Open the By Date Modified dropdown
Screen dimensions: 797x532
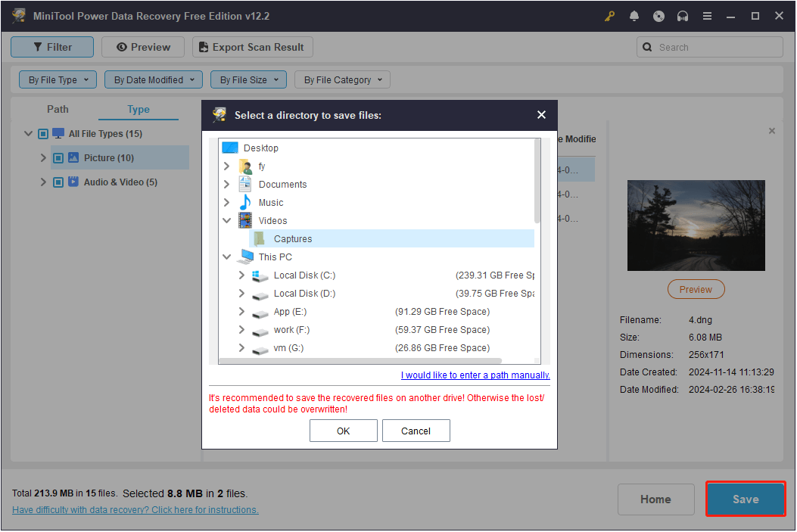point(154,79)
